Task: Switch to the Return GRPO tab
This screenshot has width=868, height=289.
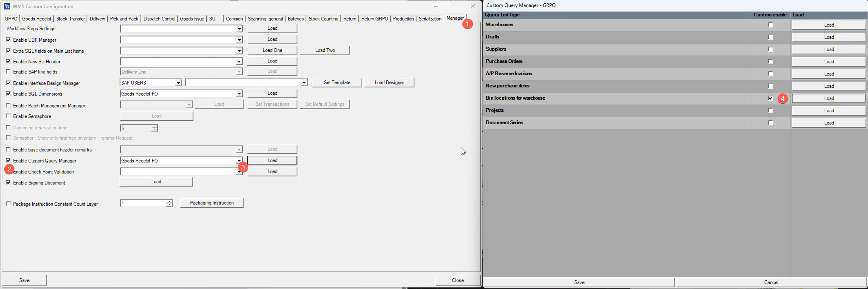Action: coord(374,19)
